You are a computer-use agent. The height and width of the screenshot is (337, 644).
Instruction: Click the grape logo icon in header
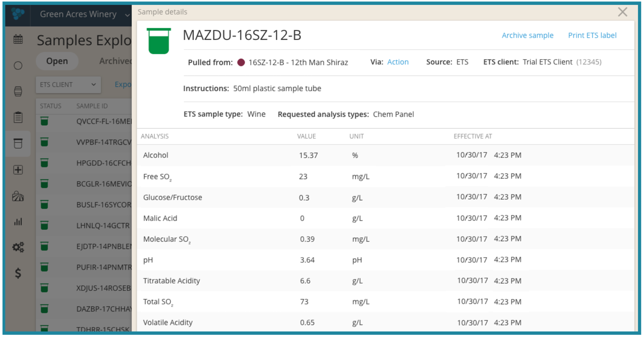(x=18, y=14)
